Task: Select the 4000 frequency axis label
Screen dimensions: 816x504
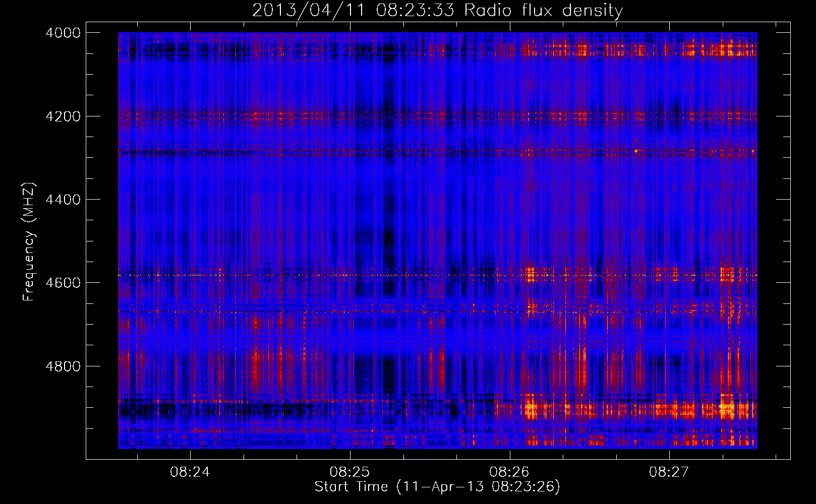Action: click(x=63, y=33)
